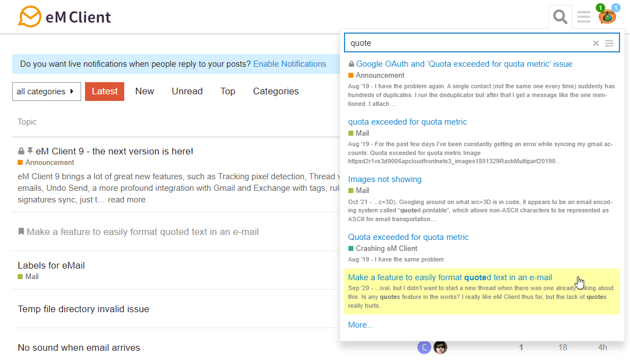The image size is (630, 364).
Task: Click Mail category under quota exceeded result
Action: [358, 133]
